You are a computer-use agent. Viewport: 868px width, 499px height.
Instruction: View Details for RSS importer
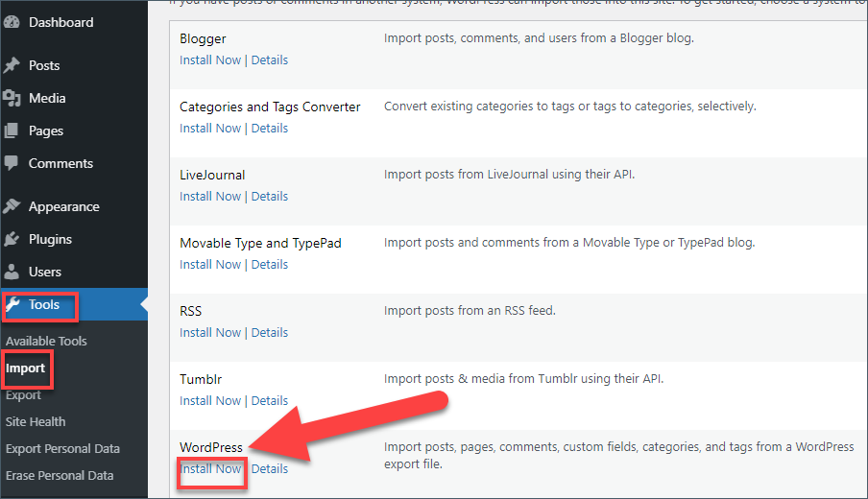(x=270, y=332)
